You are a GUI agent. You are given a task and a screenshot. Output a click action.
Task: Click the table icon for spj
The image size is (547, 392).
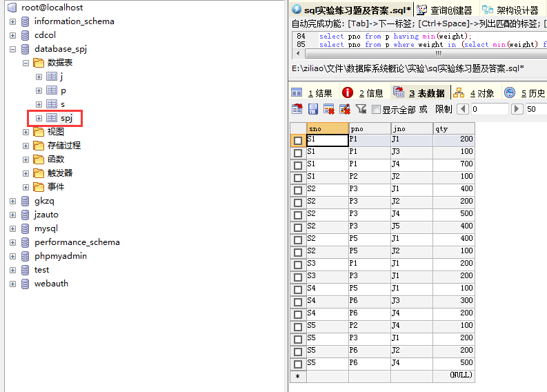tap(52, 118)
